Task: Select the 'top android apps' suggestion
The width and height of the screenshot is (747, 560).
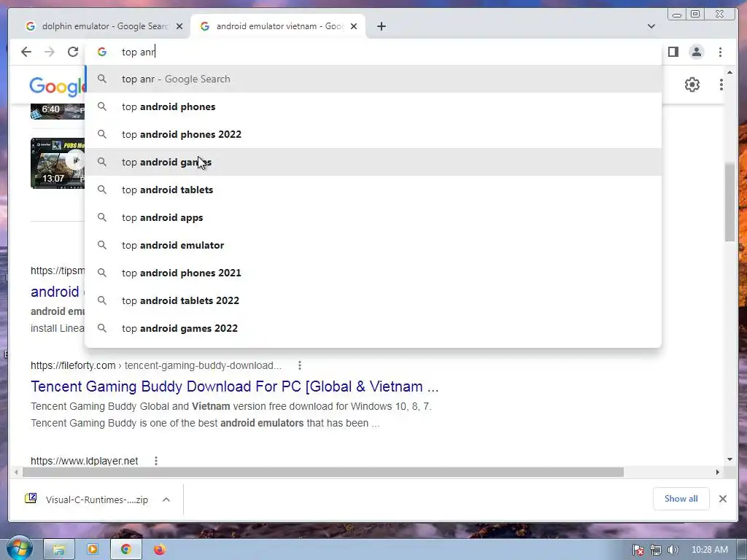Action: tap(373, 217)
